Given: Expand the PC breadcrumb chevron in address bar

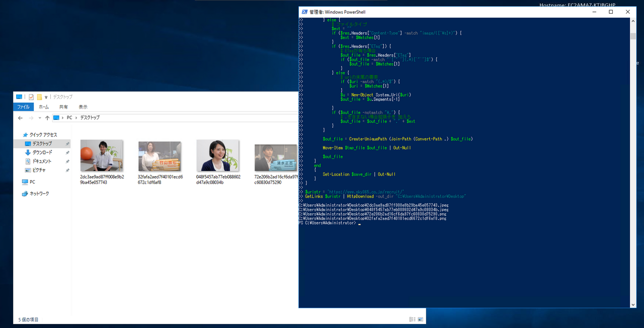Looking at the screenshot, I should point(77,118).
